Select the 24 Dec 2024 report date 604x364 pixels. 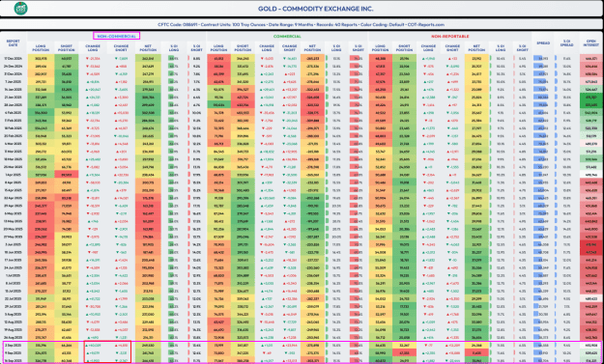coord(14,67)
